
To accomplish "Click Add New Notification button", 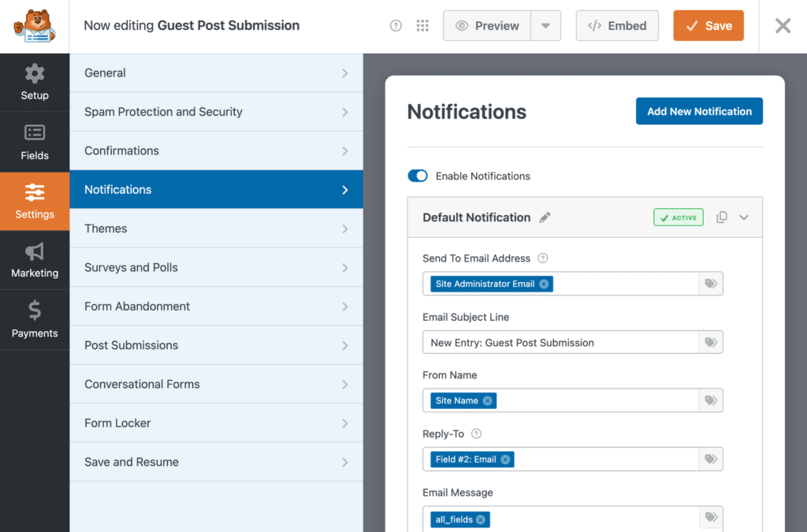I will coord(699,111).
